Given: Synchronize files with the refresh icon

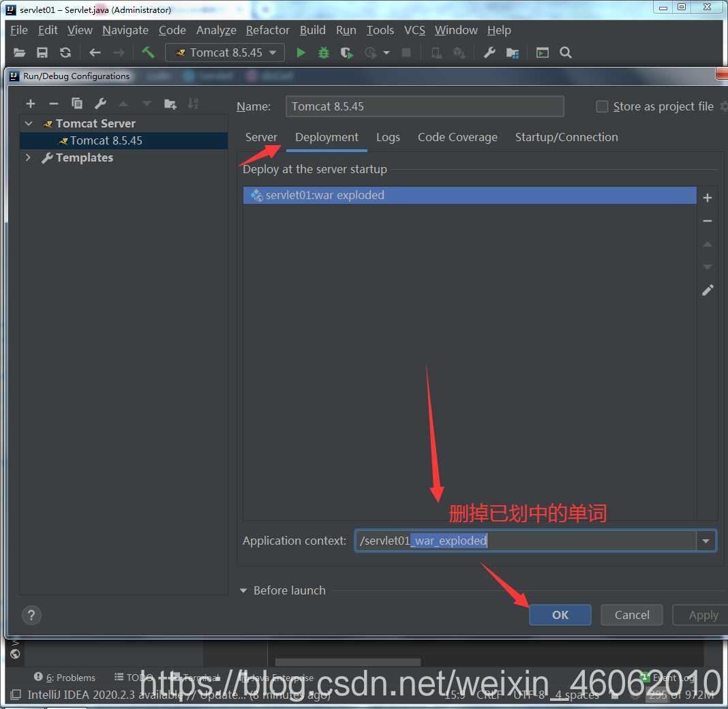Looking at the screenshot, I should (65, 52).
